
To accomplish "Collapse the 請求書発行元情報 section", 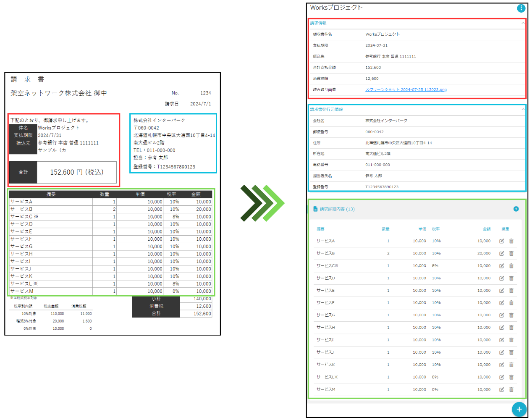I will pos(523,110).
